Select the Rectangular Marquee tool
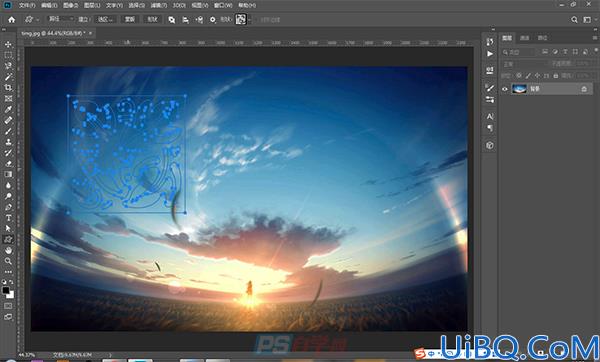 8,55
